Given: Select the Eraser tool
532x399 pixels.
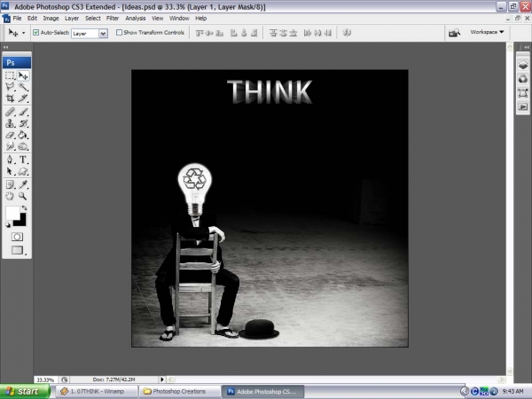Looking at the screenshot, I should pyautogui.click(x=10, y=135).
